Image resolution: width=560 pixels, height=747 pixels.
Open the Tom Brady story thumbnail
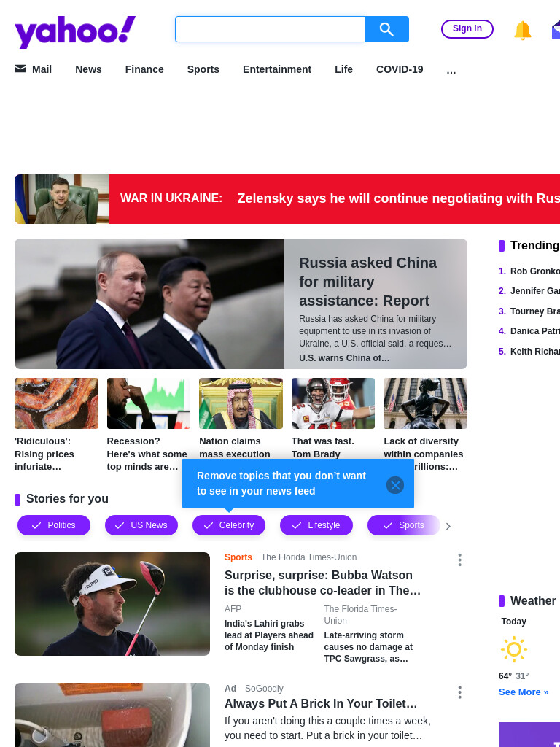click(x=333, y=403)
